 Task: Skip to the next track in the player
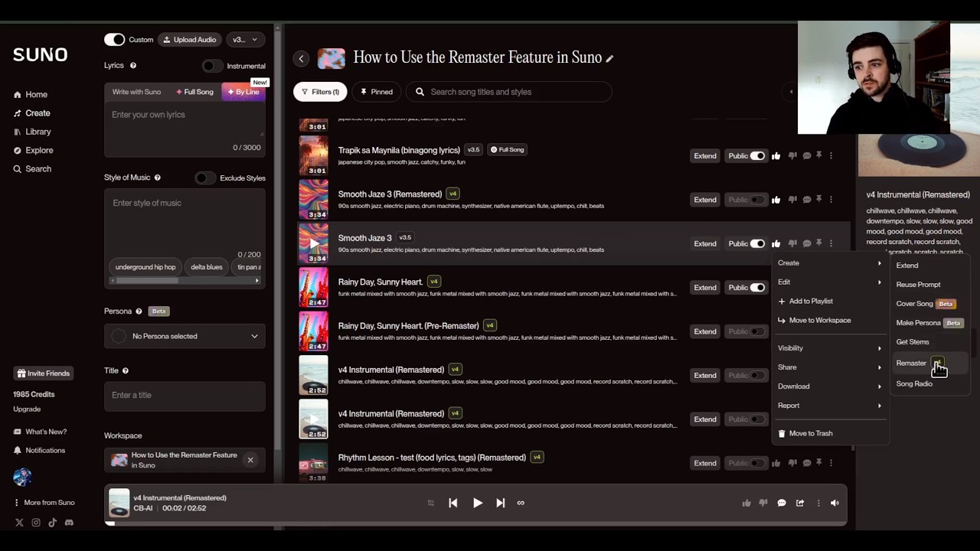click(x=501, y=503)
